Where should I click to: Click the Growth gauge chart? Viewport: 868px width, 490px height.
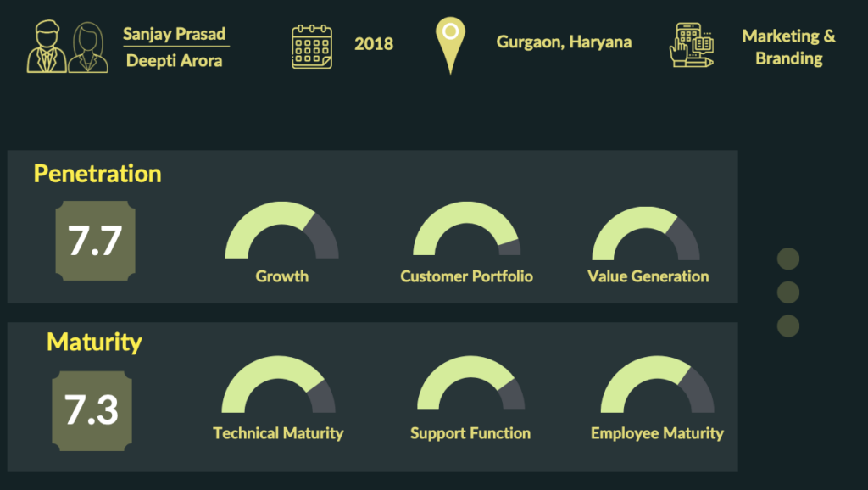(281, 230)
